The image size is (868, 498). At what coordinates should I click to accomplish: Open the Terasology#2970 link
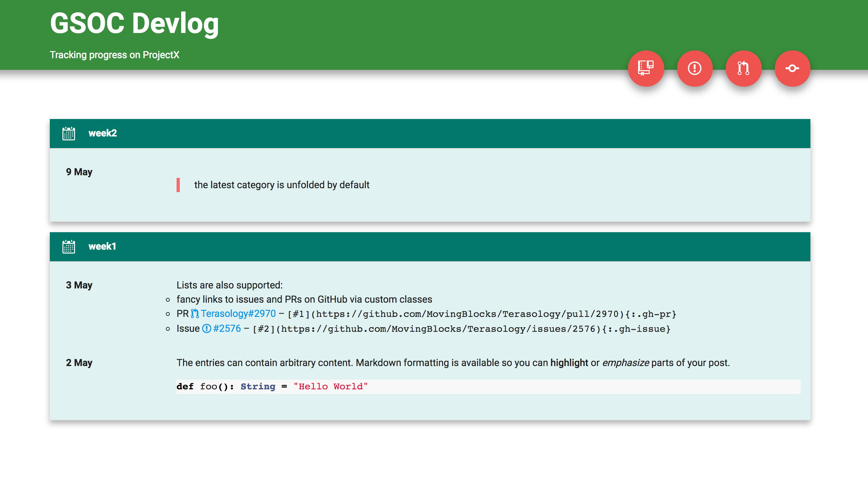coord(238,314)
